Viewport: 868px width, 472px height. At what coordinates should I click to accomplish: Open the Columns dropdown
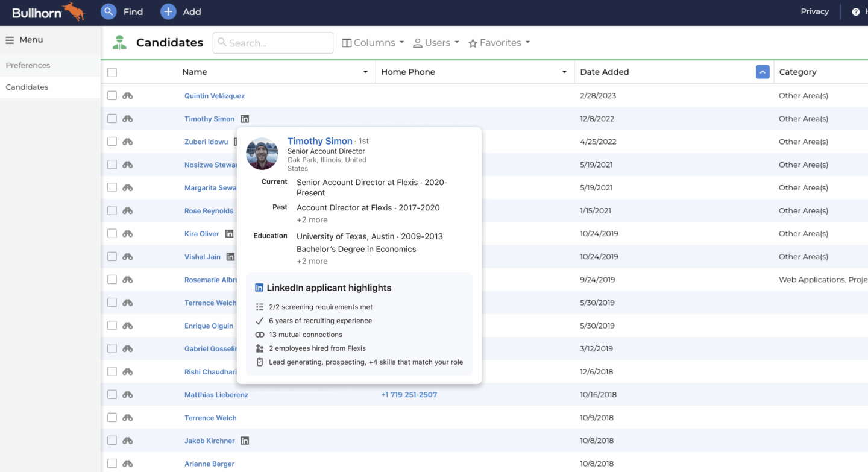(x=373, y=43)
